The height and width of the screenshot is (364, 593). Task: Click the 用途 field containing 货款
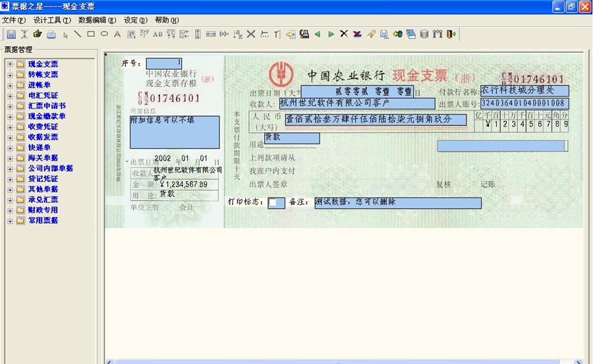coord(292,138)
